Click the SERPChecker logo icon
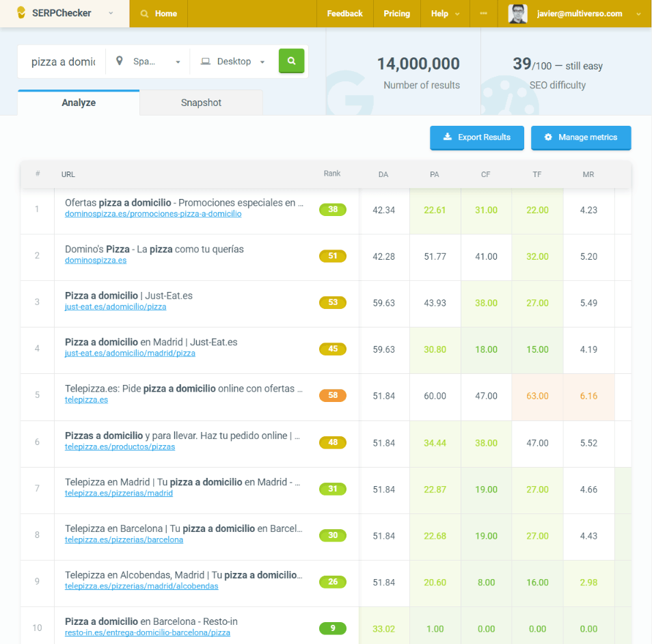 pyautogui.click(x=21, y=13)
